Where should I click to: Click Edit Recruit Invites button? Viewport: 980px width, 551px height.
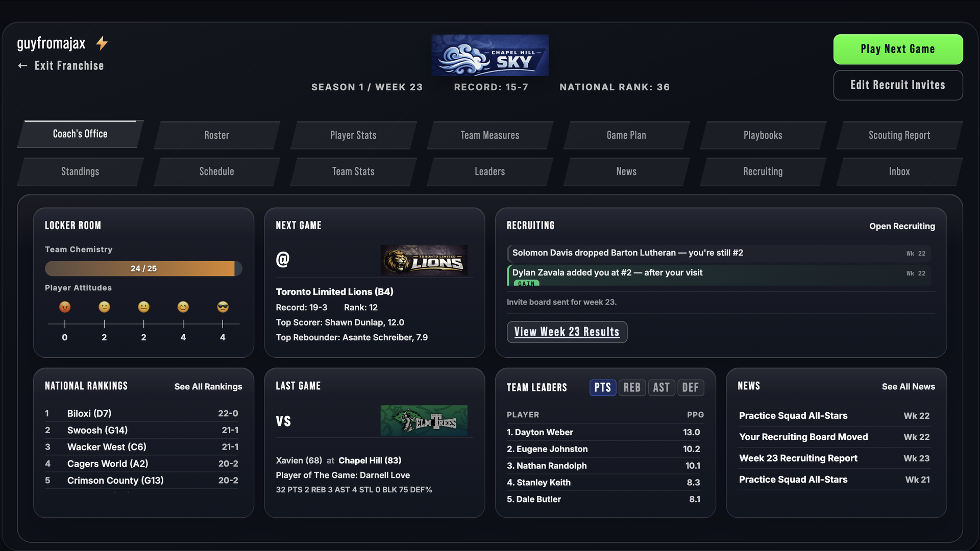tap(898, 85)
